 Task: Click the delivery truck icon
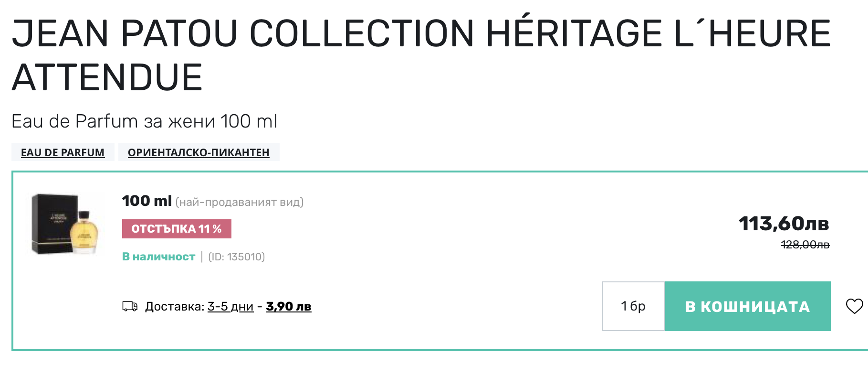(130, 306)
